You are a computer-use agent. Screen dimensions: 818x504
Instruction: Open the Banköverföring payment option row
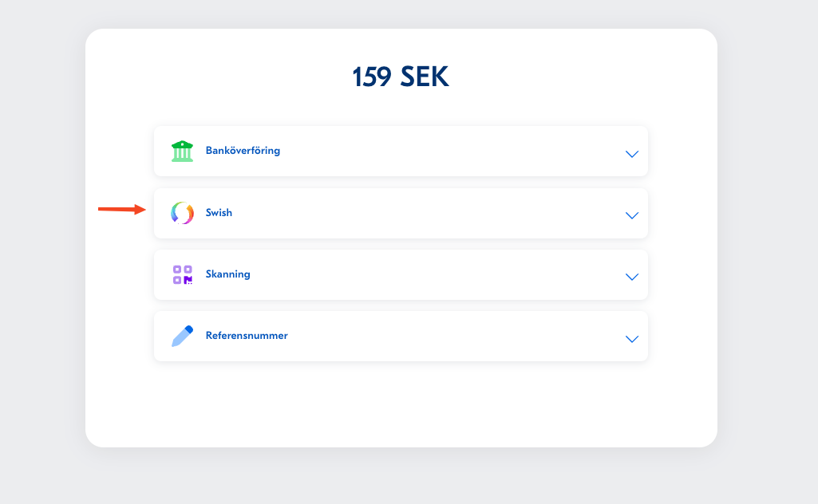pyautogui.click(x=401, y=152)
